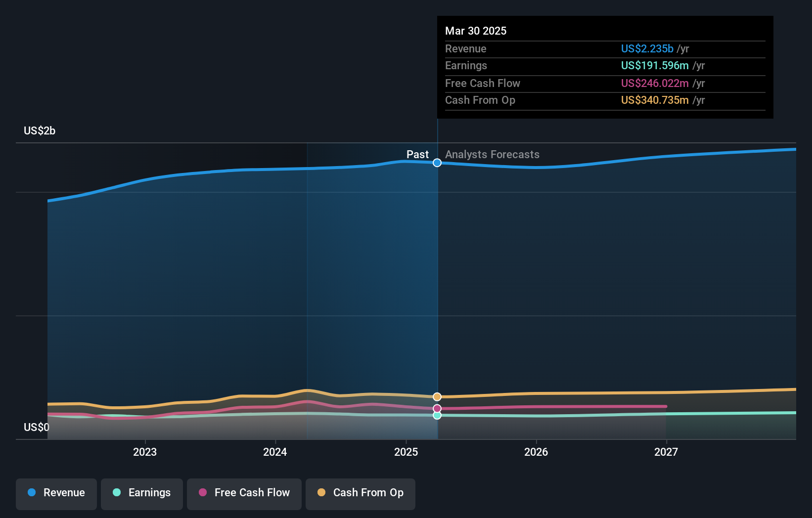The image size is (812, 518).
Task: Click the 2025 x-axis label
Action: point(406,452)
